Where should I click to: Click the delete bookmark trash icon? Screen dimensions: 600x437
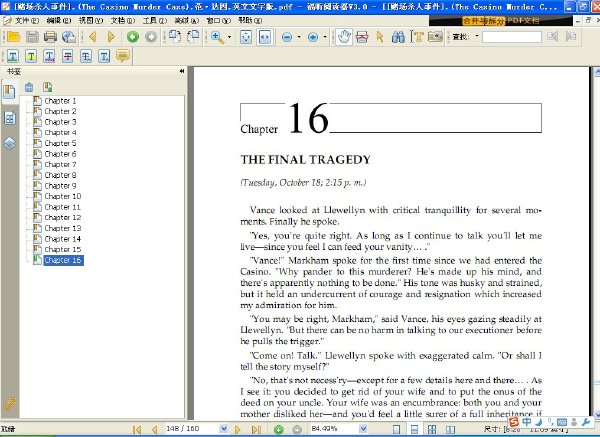click(x=29, y=87)
